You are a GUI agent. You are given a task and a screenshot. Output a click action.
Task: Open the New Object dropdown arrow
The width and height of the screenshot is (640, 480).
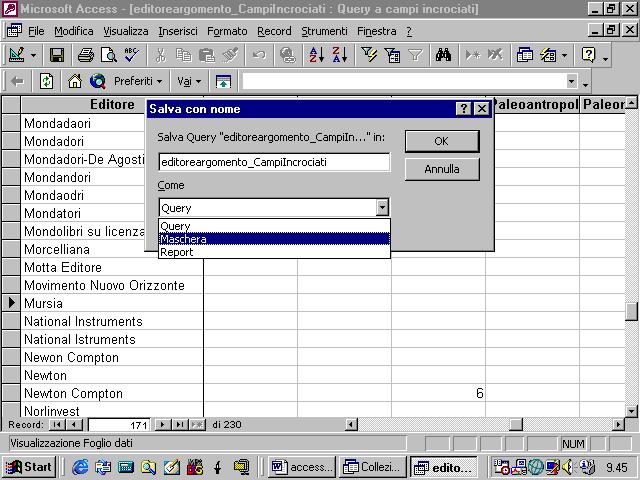564,55
